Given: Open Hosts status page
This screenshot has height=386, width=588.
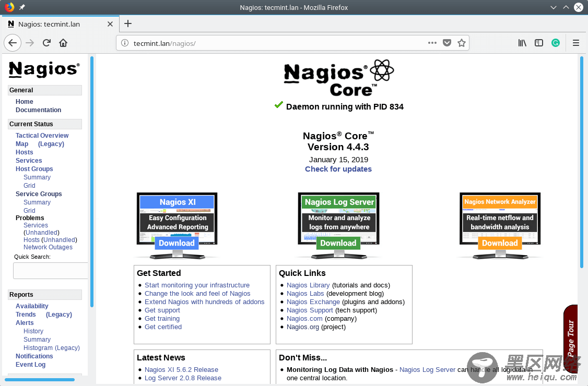Looking at the screenshot, I should pos(25,152).
